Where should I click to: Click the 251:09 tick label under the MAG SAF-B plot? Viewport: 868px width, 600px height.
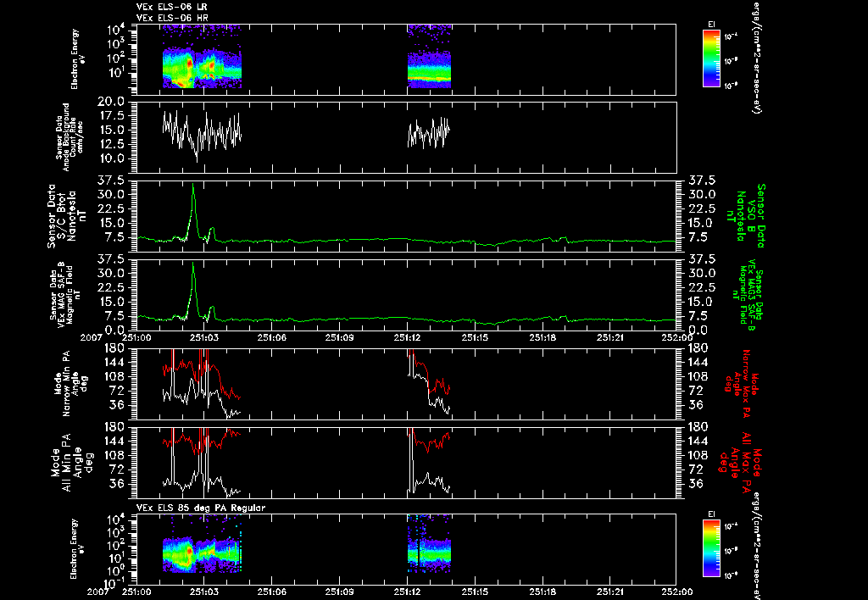pyautogui.click(x=339, y=337)
